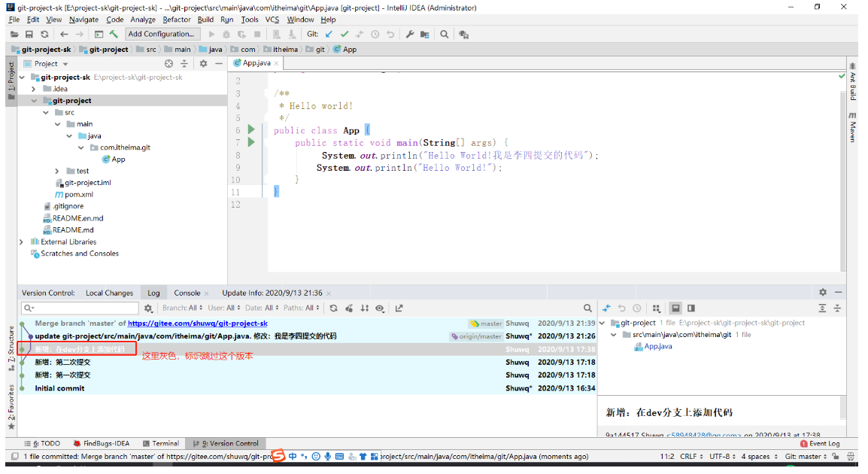Image resolution: width=868 pixels, height=474 pixels.
Task: Click the Open in new tab icon in Log toolbar
Action: tap(399, 308)
